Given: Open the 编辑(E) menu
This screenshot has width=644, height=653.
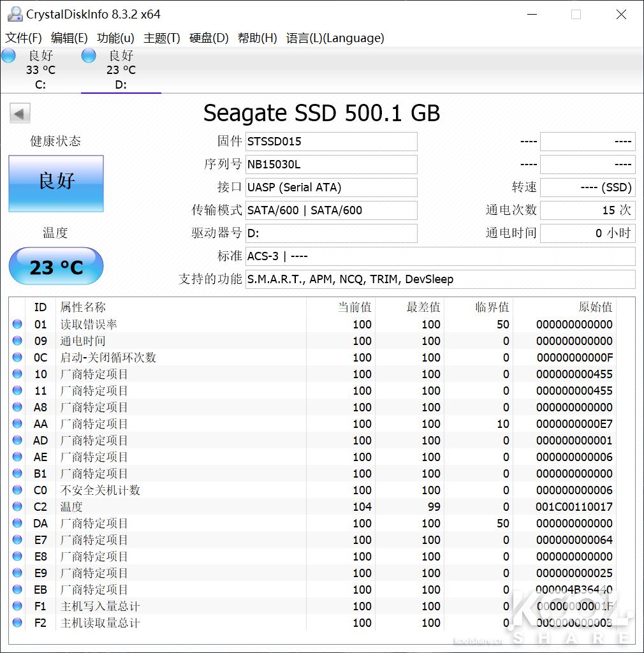Looking at the screenshot, I should [70, 38].
